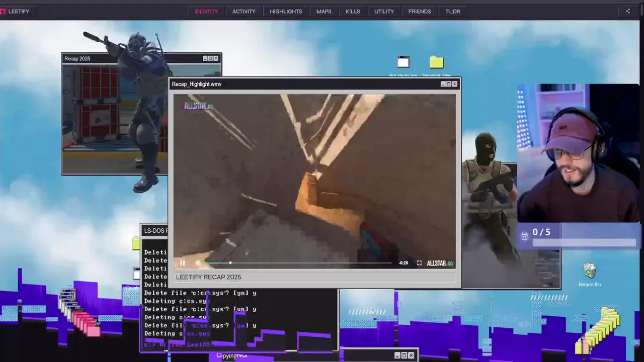Minimize the Recap 2025 window

point(205,58)
